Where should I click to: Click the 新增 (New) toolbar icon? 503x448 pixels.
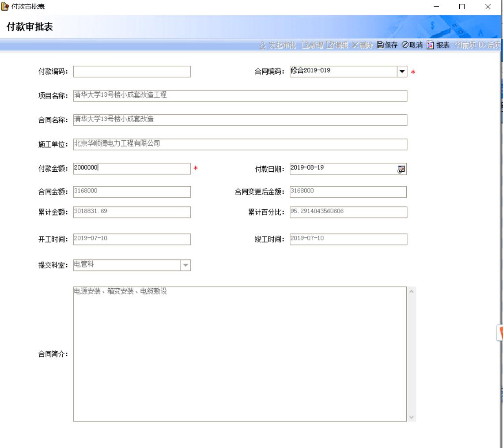(x=305, y=45)
